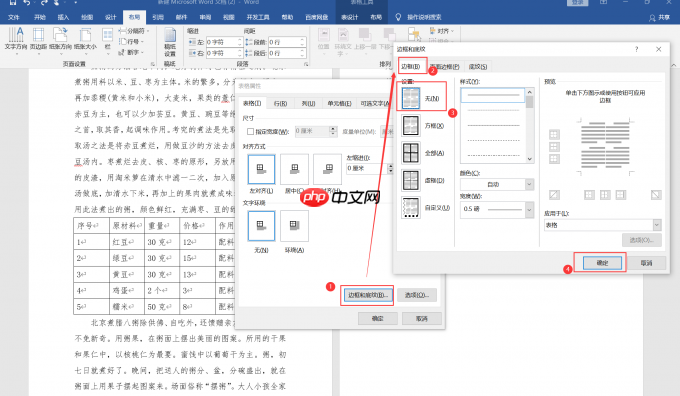Increase the left indent 左 stepper
Screen dimensions: 680x396
pos(239,39)
